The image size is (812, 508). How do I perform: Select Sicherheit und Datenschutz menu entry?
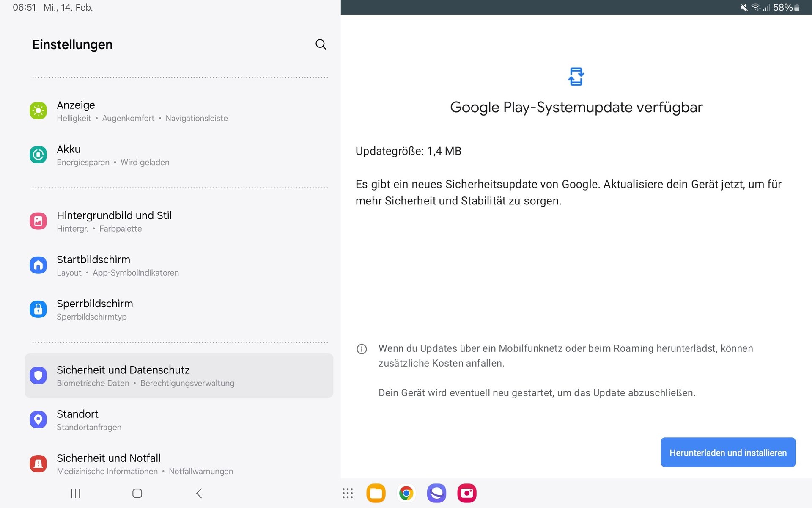[178, 375]
